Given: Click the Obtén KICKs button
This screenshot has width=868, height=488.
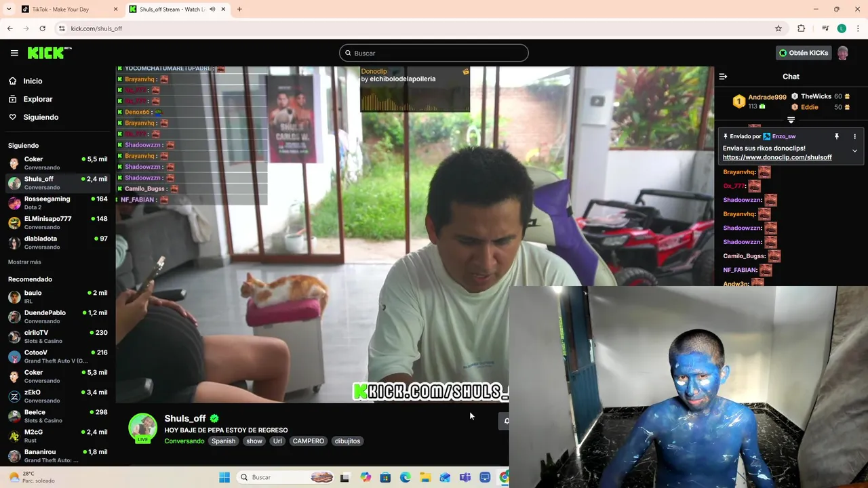Looking at the screenshot, I should point(804,53).
